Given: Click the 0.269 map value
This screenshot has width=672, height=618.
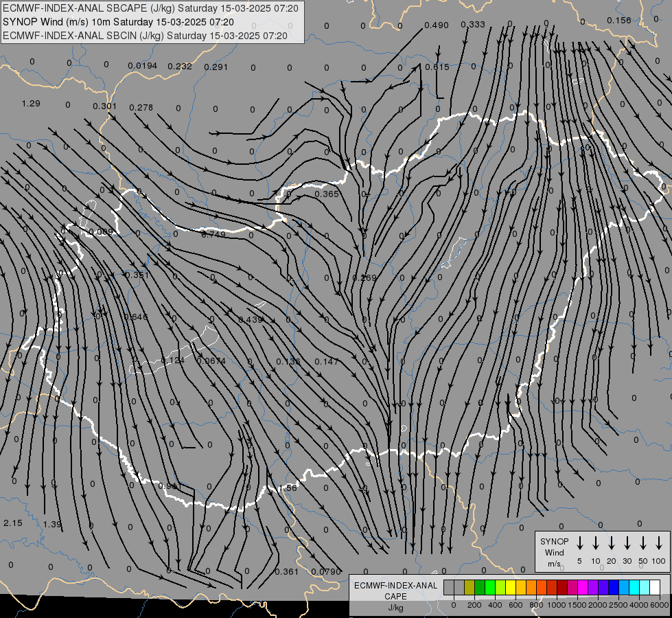Looking at the screenshot, I should click(364, 278).
